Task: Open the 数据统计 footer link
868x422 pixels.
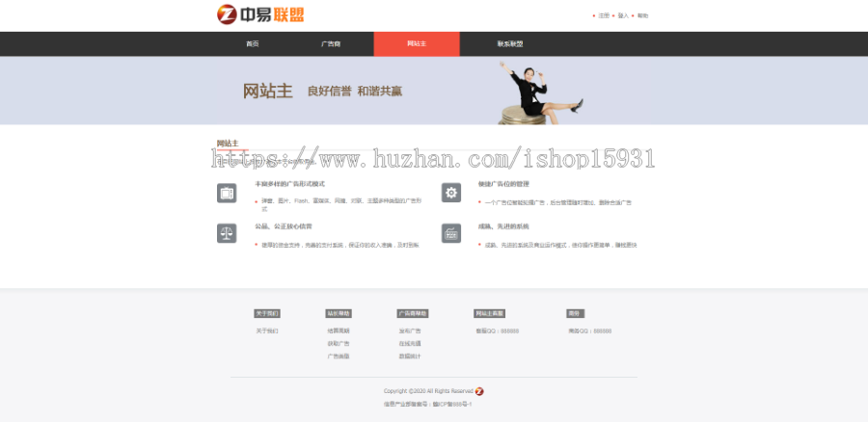Action: point(410,356)
